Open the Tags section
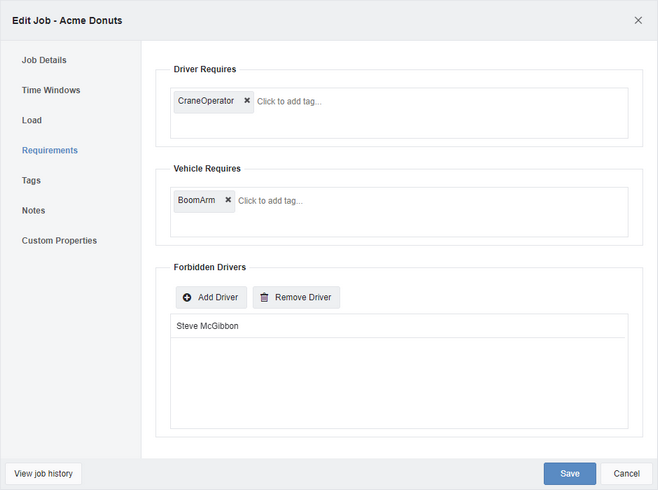The image size is (658, 490). [31, 180]
